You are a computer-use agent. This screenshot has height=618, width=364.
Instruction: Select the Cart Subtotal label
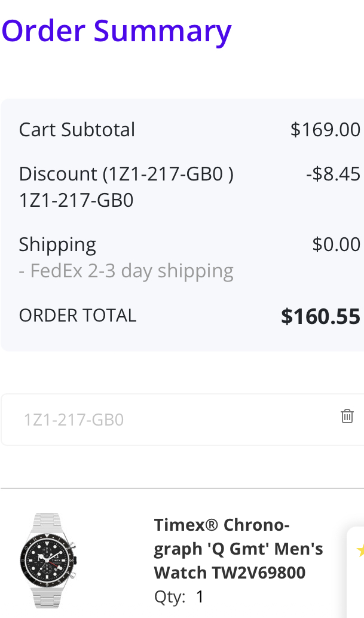[77, 130]
